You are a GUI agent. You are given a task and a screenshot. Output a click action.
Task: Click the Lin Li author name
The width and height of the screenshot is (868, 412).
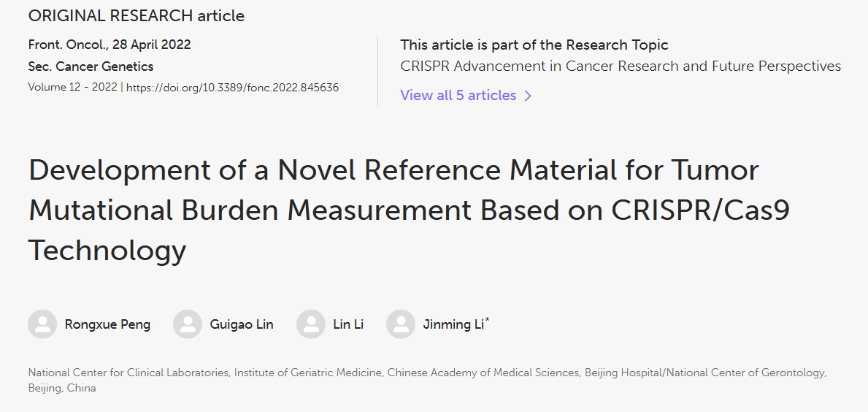pos(348,324)
